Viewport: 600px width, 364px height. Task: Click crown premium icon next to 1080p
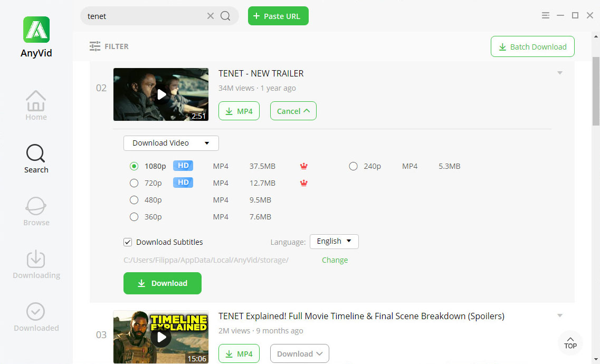(x=304, y=166)
